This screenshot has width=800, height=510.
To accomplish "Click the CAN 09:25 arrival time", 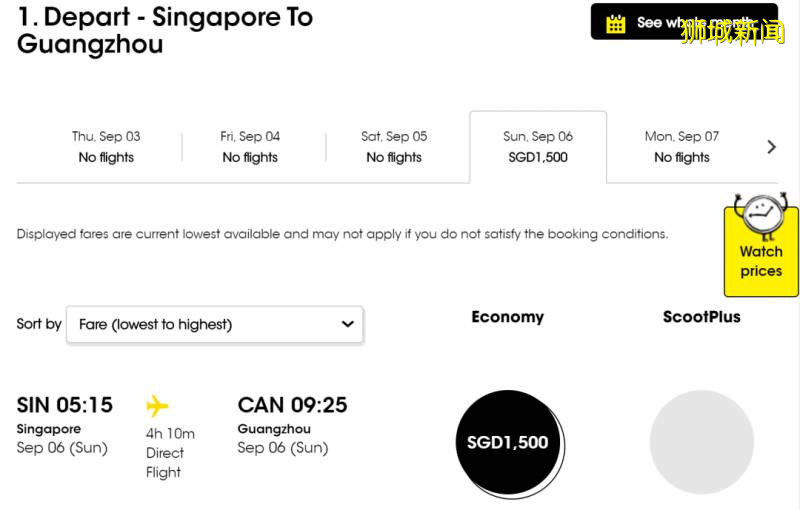I will tap(292, 405).
